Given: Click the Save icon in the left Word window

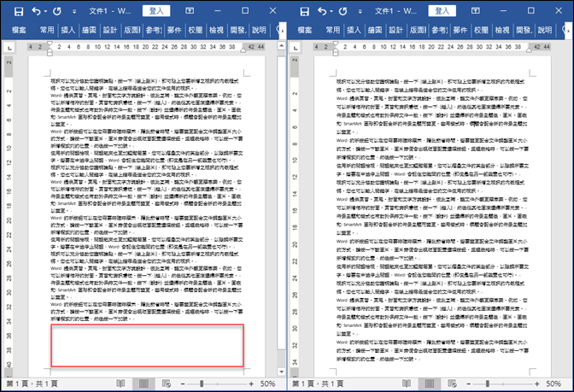Looking at the screenshot, I should [19, 11].
